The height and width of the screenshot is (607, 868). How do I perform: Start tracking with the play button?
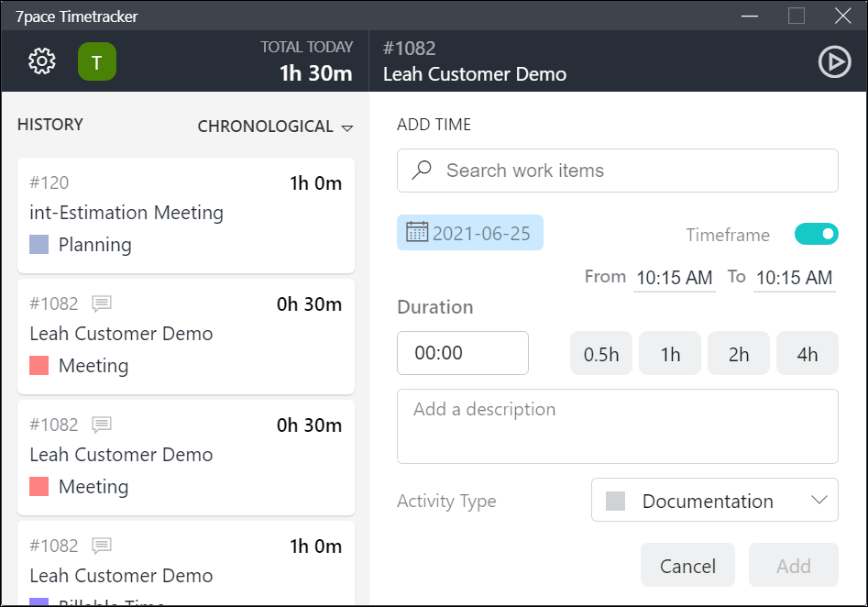click(834, 61)
